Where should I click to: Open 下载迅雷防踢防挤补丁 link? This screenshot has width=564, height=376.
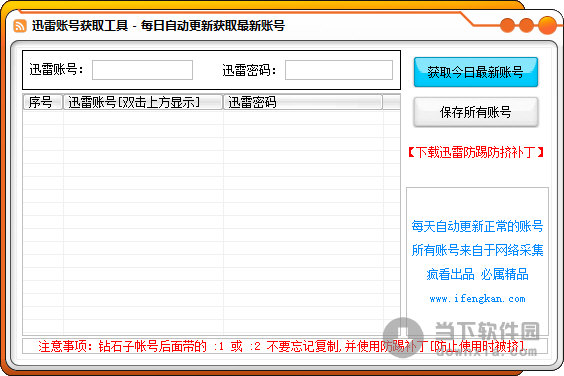click(x=476, y=152)
